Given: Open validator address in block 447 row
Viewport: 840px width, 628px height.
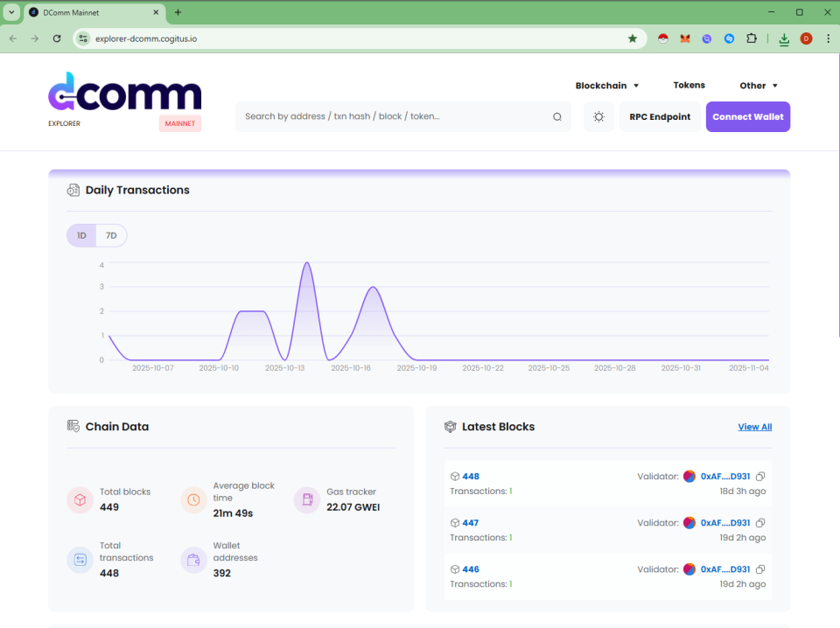Looking at the screenshot, I should point(725,523).
